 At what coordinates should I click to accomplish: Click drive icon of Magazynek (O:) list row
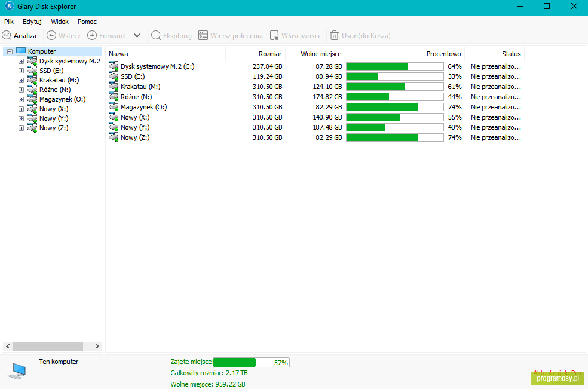click(x=114, y=106)
